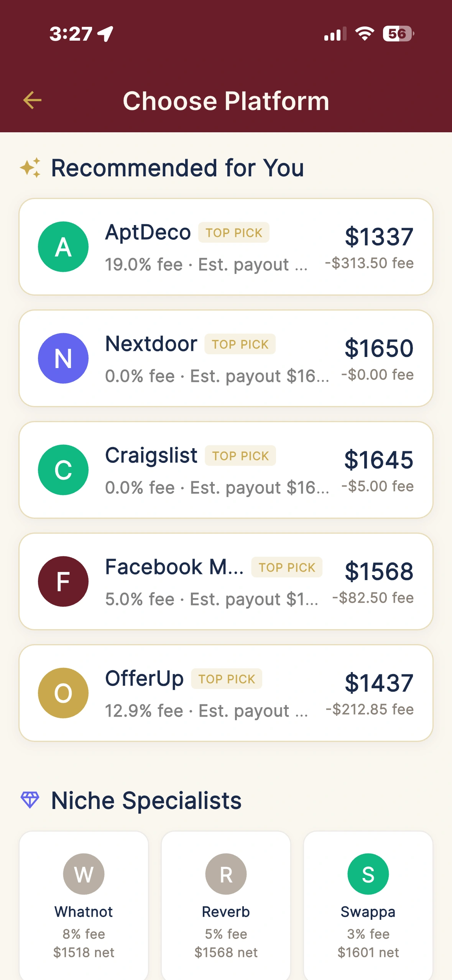Select Facebook Marketplace $1568 payout
The height and width of the screenshot is (980, 452).
(x=379, y=571)
